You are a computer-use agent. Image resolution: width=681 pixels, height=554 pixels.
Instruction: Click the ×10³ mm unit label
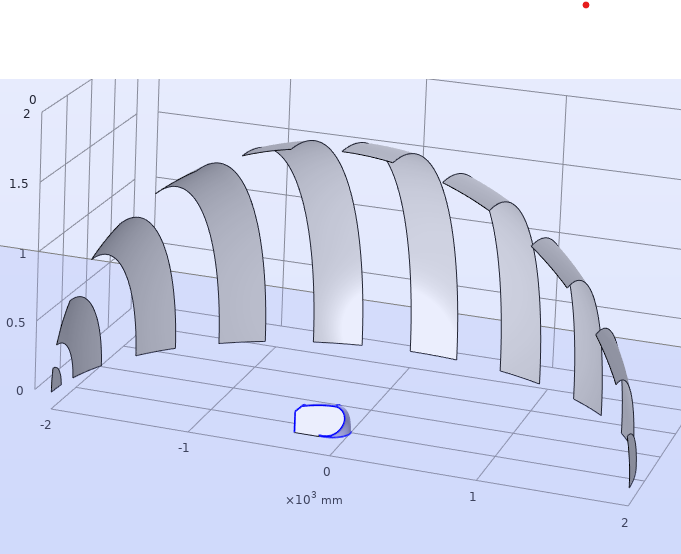[x=314, y=499]
